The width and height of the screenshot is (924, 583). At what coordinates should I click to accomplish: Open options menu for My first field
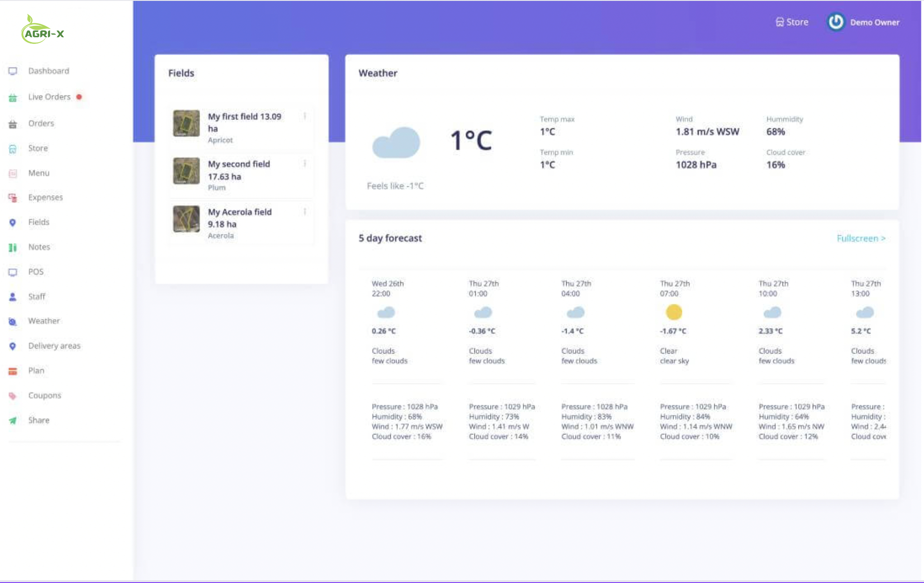305,116
